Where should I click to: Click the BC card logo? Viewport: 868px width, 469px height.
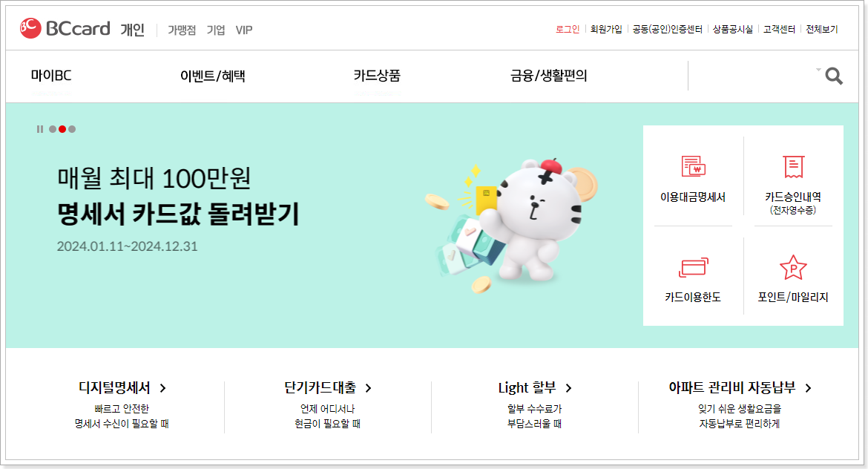point(65,28)
